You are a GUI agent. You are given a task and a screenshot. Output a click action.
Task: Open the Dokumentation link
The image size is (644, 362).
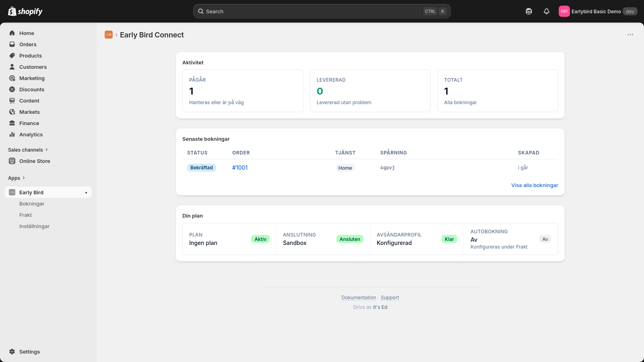[x=359, y=298]
